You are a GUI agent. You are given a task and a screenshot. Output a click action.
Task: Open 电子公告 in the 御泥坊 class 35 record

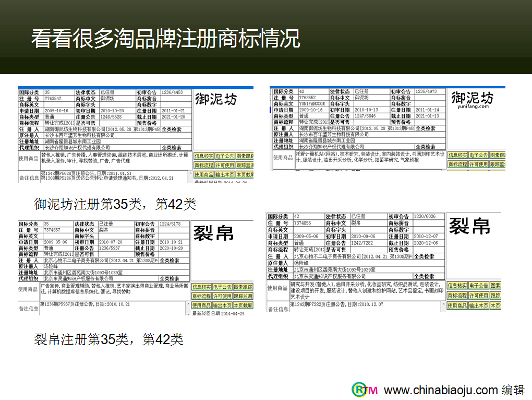coord(225,156)
